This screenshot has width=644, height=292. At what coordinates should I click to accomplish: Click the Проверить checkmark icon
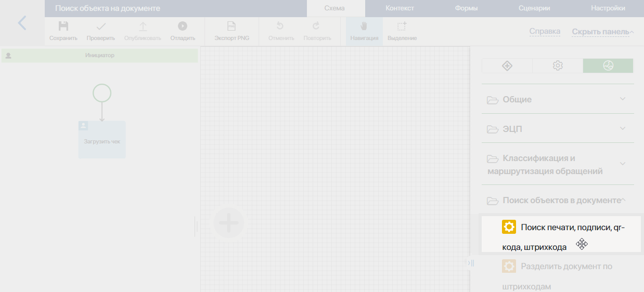pos(101,27)
